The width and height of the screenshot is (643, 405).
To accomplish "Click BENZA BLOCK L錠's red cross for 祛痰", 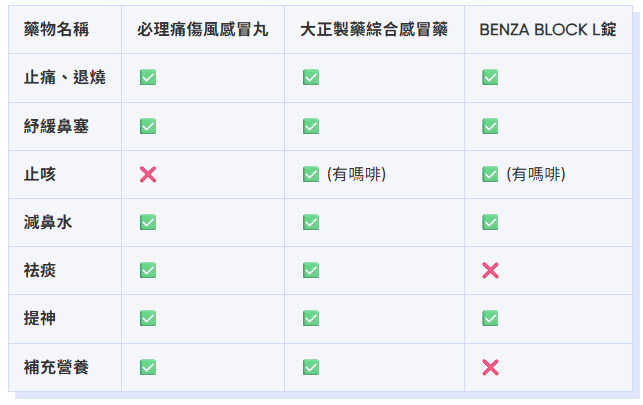I will (490, 270).
